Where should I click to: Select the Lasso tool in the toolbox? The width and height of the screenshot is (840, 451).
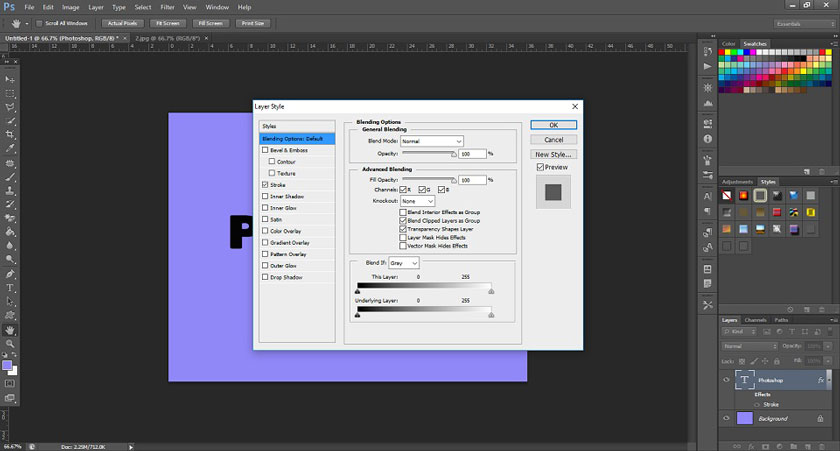click(x=10, y=107)
